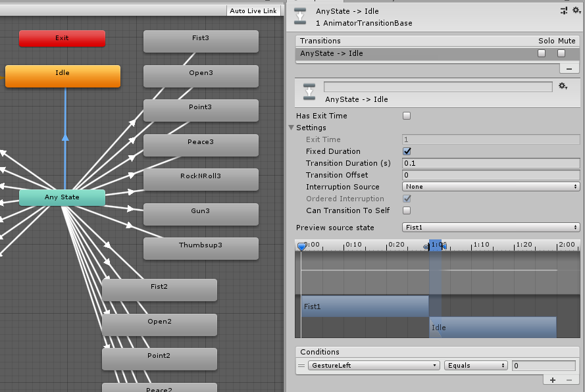This screenshot has width=585, height=392.
Task: Collapse the Settings foldout
Action: pyautogui.click(x=292, y=128)
